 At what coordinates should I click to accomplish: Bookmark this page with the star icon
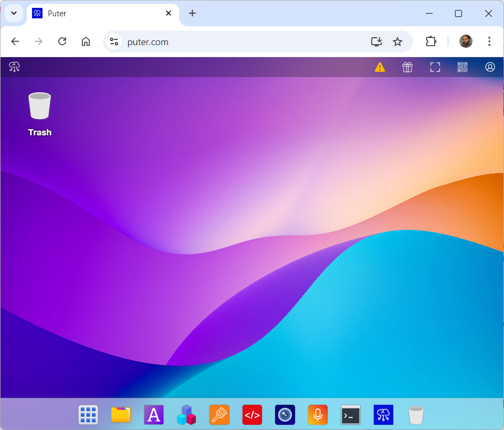397,41
